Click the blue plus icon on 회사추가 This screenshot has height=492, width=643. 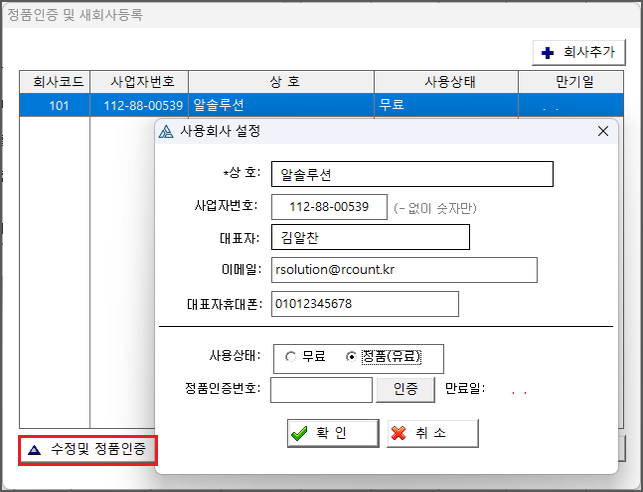[547, 53]
